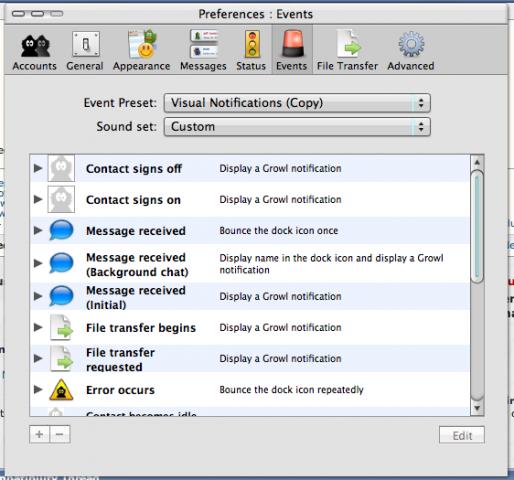Select 'Bounce the dock icon once' text
This screenshot has width=514, height=480.
point(279,230)
